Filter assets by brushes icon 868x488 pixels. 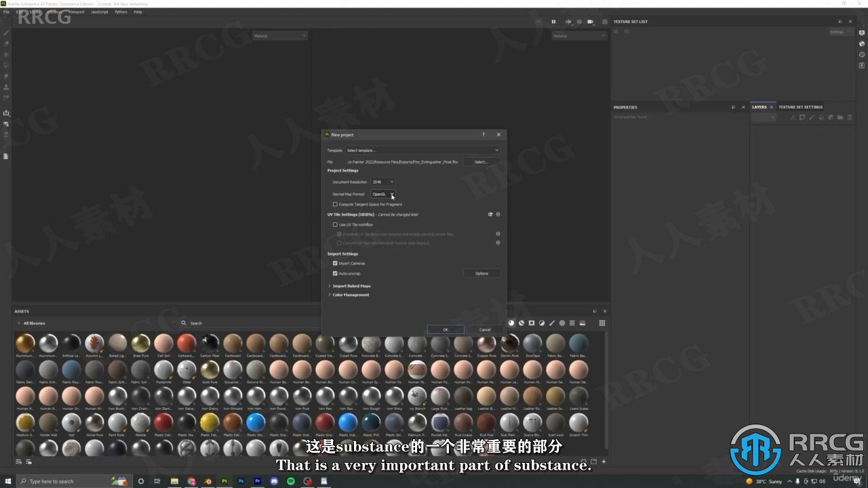pos(552,323)
